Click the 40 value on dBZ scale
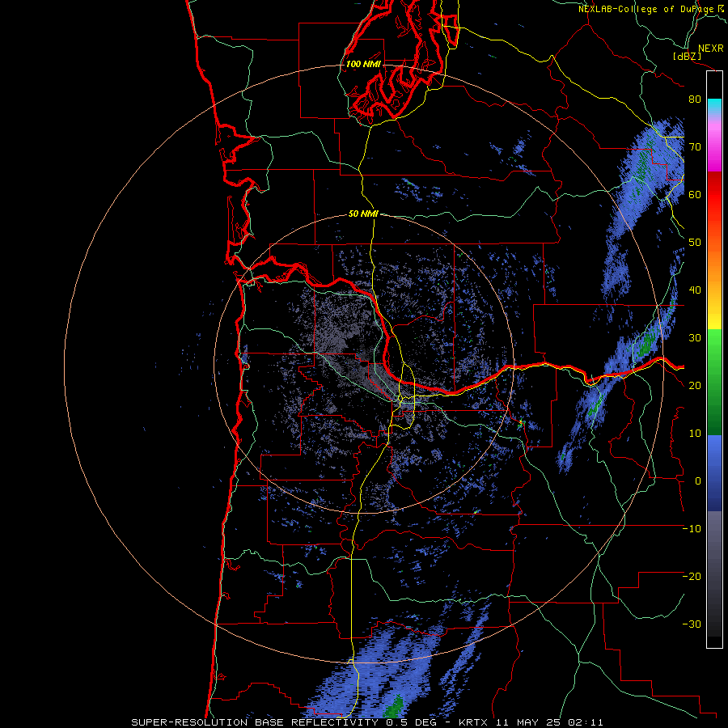Viewport: 728px width, 728px height. (695, 290)
